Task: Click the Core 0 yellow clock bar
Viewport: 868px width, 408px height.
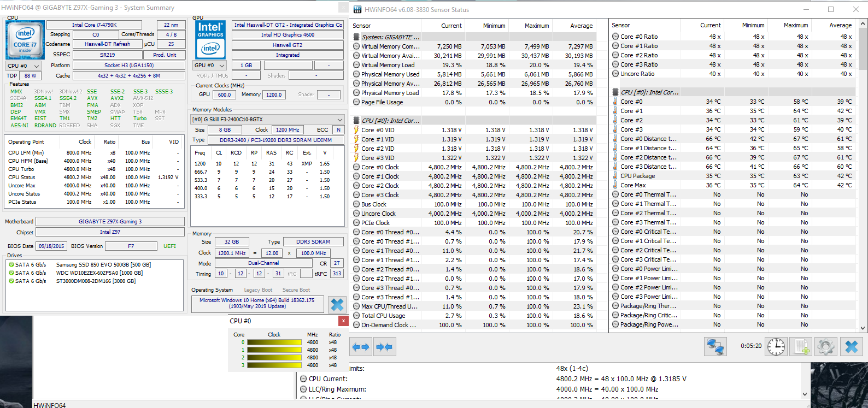Action: (274, 342)
